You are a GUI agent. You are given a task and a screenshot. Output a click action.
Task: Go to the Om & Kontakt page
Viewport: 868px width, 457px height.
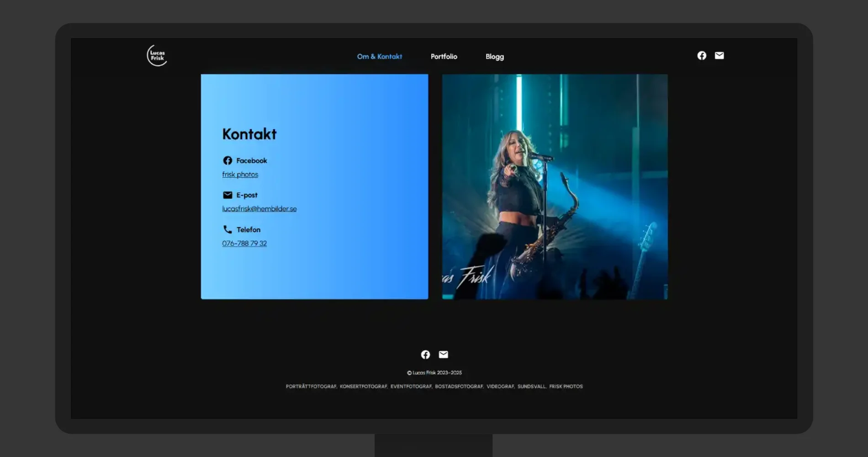[x=379, y=57]
